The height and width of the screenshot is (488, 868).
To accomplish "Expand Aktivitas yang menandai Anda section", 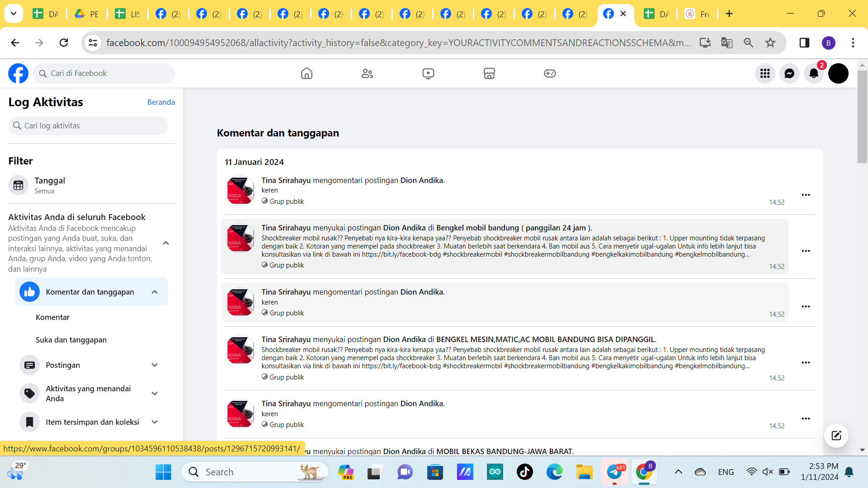I will click(155, 394).
